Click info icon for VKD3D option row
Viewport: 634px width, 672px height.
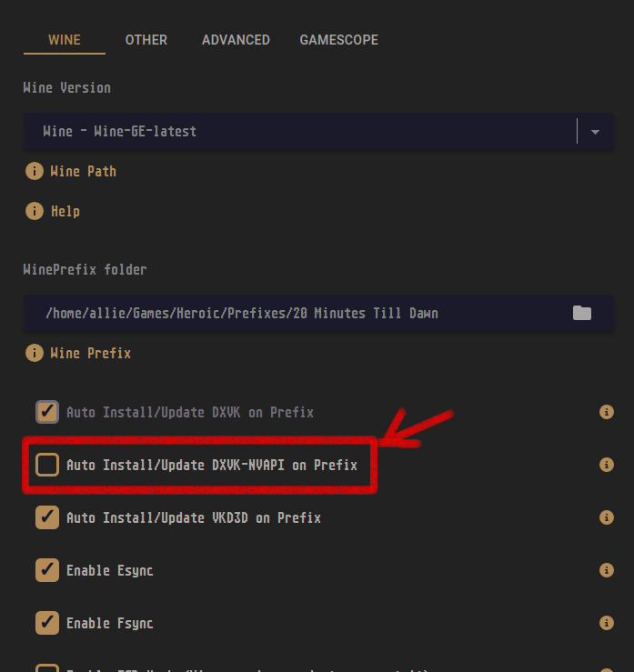607,517
